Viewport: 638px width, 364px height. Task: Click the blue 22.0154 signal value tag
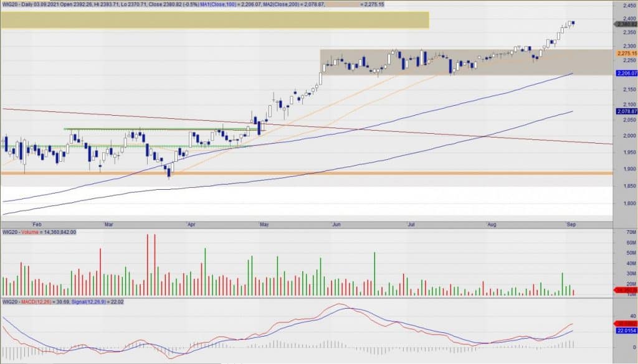click(x=626, y=331)
